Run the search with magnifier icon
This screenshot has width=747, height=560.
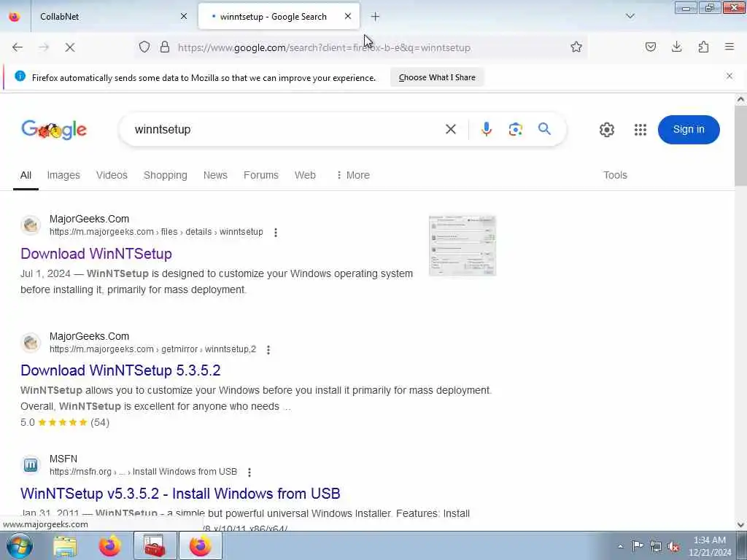544,129
